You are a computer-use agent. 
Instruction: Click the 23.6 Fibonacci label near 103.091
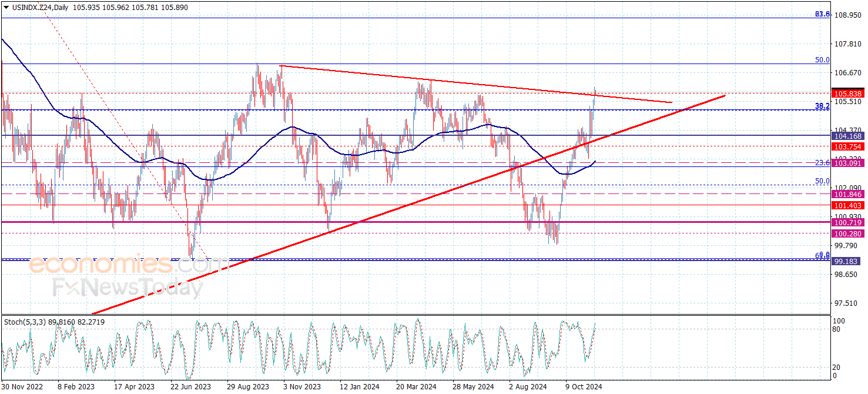click(822, 162)
